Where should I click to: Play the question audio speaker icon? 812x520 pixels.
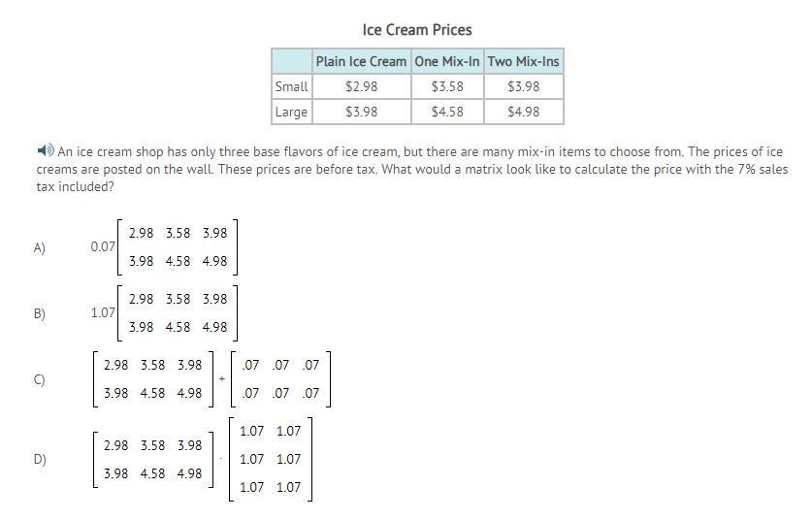click(x=46, y=150)
